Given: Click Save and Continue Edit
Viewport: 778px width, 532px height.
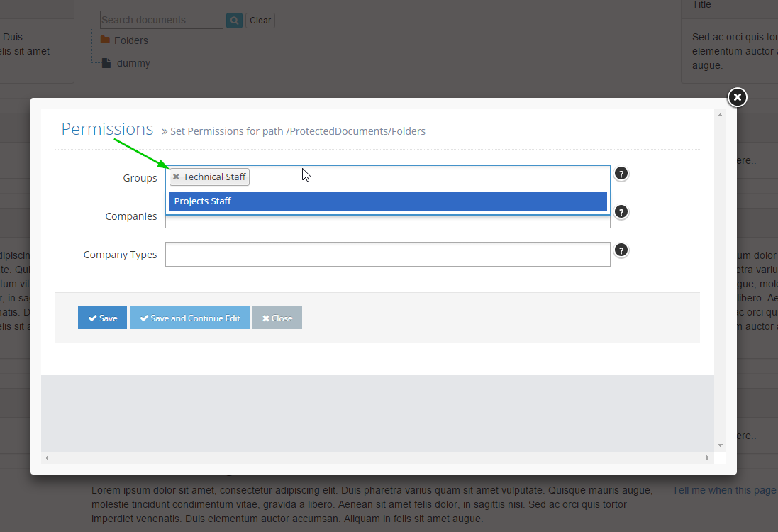Looking at the screenshot, I should coord(189,318).
